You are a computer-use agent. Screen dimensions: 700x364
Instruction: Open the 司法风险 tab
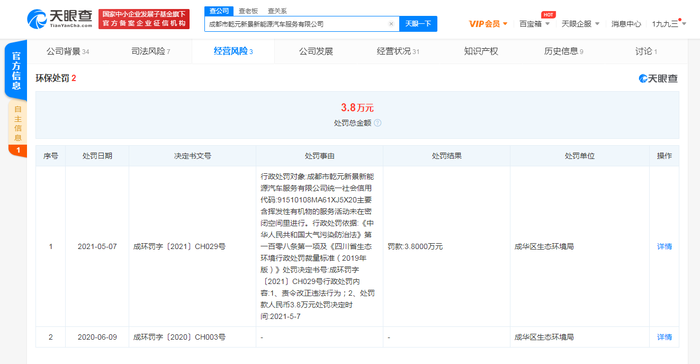[x=150, y=51]
